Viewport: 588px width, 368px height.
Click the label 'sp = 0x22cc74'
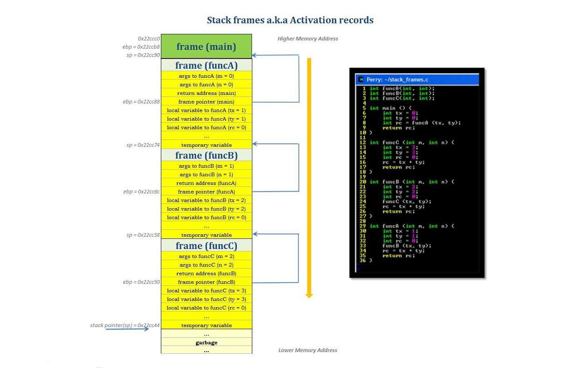143,145
